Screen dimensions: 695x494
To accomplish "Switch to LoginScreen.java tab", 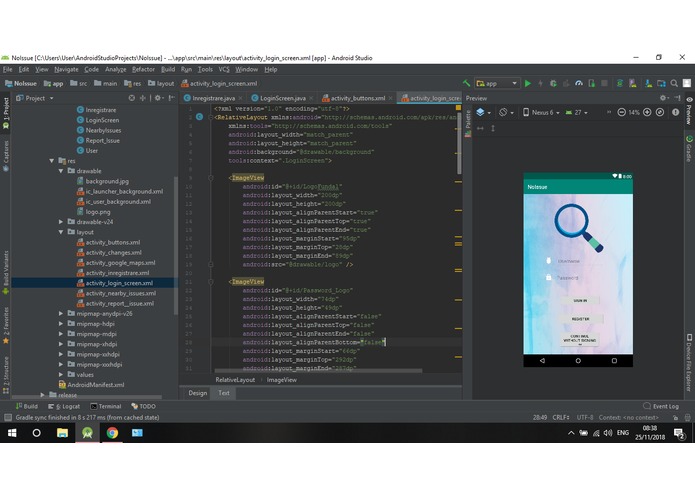I will click(282, 98).
